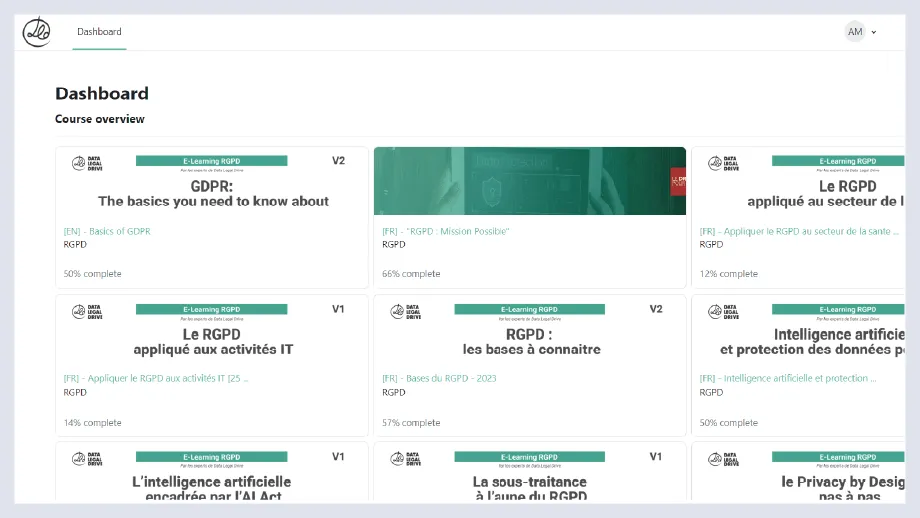Viewport: 920px width, 518px height.
Task: Click the 50% complete text under Basics of GDPR
Action: [x=92, y=274]
